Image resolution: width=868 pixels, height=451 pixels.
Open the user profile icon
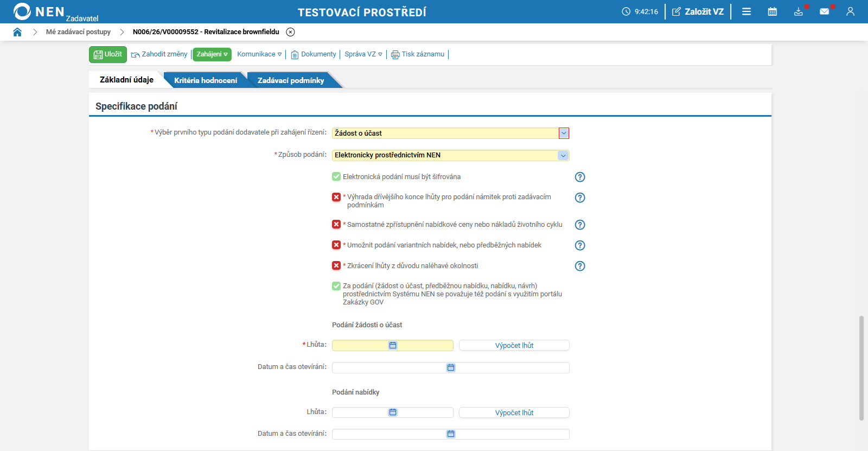850,11
